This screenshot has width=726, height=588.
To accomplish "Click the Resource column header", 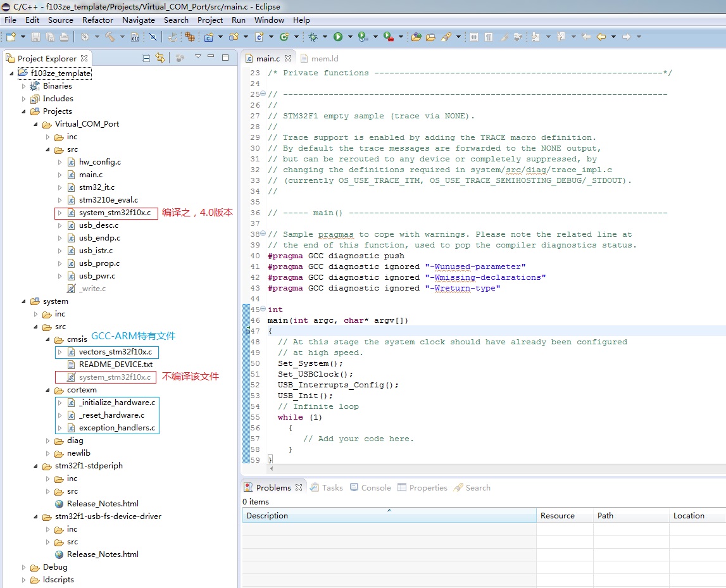I will click(565, 515).
